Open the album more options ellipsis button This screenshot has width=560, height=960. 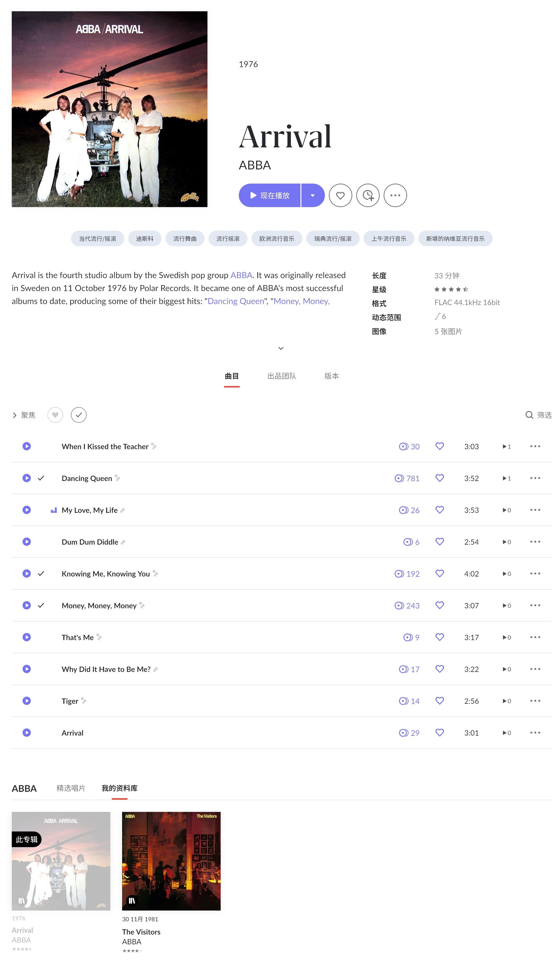tap(395, 196)
